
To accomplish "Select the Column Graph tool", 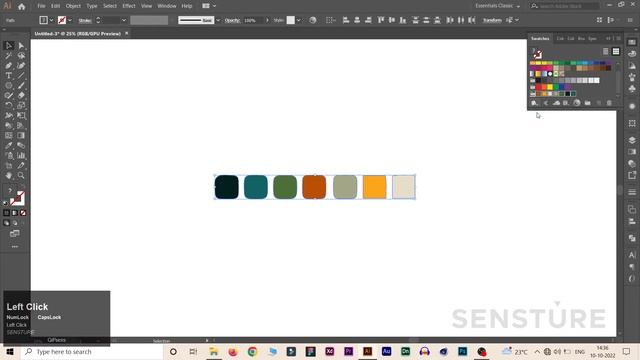I will click(21, 156).
